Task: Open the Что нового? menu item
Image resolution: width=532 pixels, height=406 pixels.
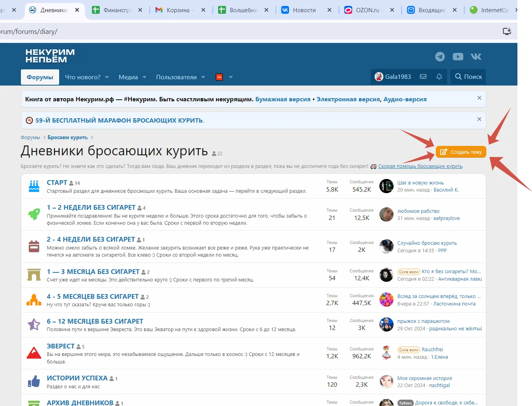Action: tap(83, 77)
